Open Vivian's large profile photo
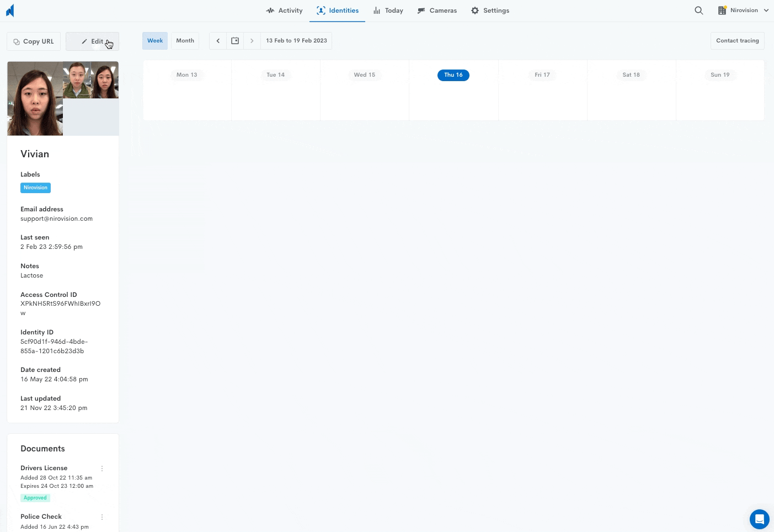Image resolution: width=774 pixels, height=532 pixels. [x=35, y=98]
